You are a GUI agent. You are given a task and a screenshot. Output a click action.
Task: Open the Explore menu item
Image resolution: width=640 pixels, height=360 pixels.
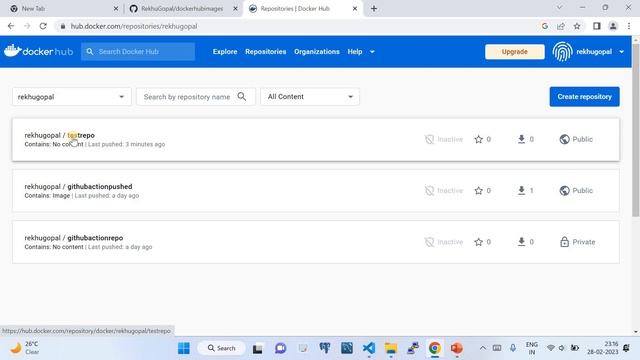click(225, 52)
